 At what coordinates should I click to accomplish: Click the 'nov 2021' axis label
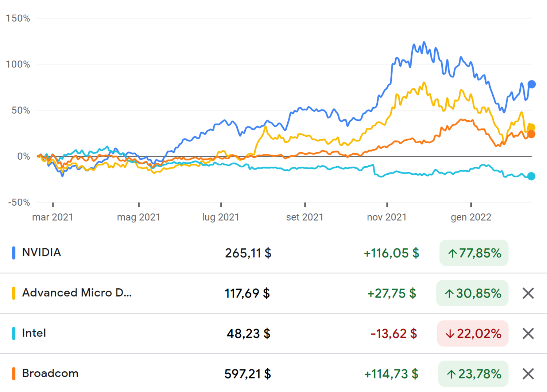coord(387,217)
